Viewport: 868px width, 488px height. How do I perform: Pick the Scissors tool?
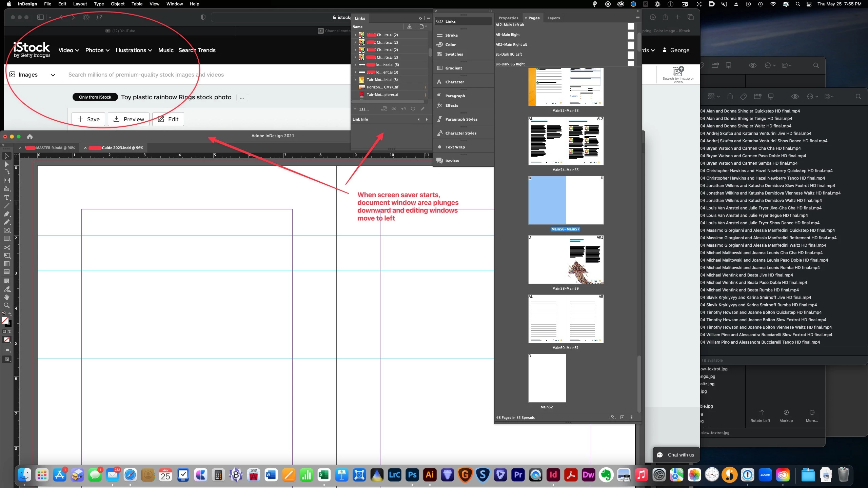(x=6, y=247)
